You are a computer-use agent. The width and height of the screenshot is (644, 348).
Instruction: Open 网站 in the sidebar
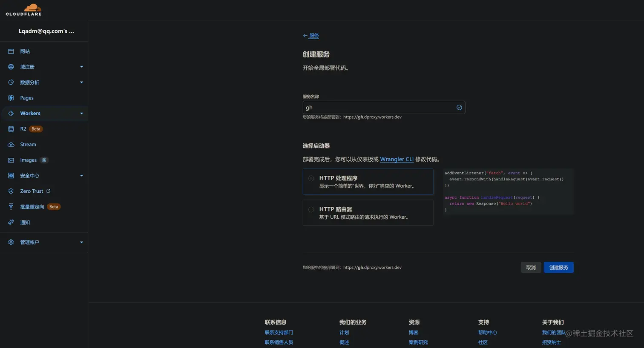pos(25,51)
